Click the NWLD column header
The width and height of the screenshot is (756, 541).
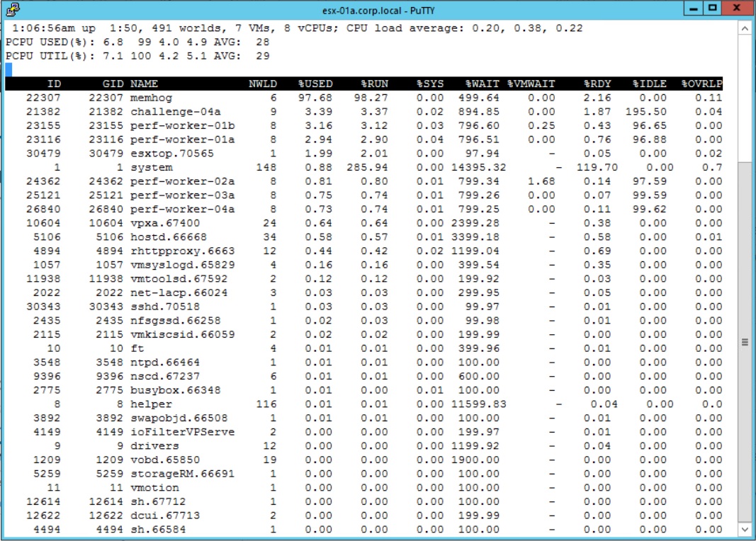263,84
